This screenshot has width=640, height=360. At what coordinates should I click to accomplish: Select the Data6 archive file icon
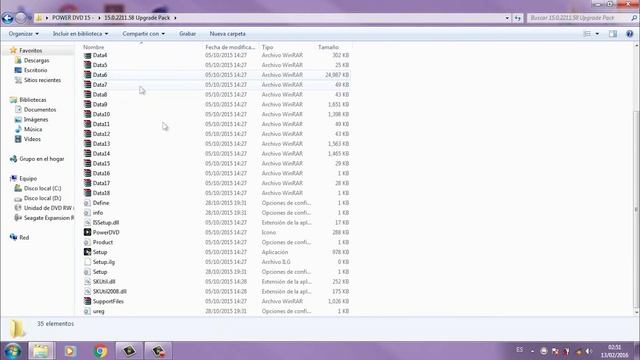[x=87, y=75]
